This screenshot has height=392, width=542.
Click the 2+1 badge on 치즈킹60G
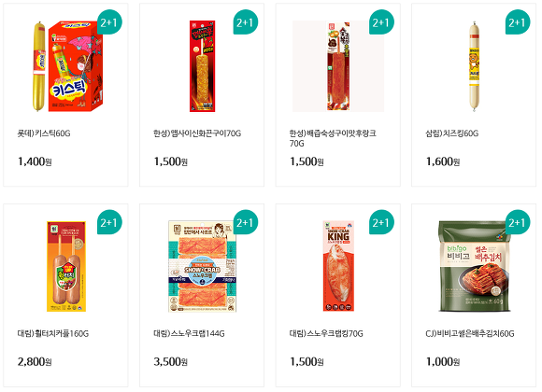click(518, 22)
